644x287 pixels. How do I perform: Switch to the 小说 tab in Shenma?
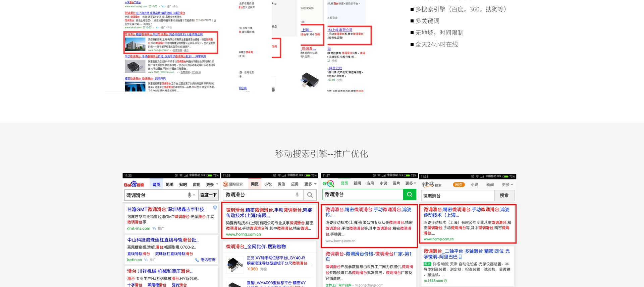coord(475,185)
